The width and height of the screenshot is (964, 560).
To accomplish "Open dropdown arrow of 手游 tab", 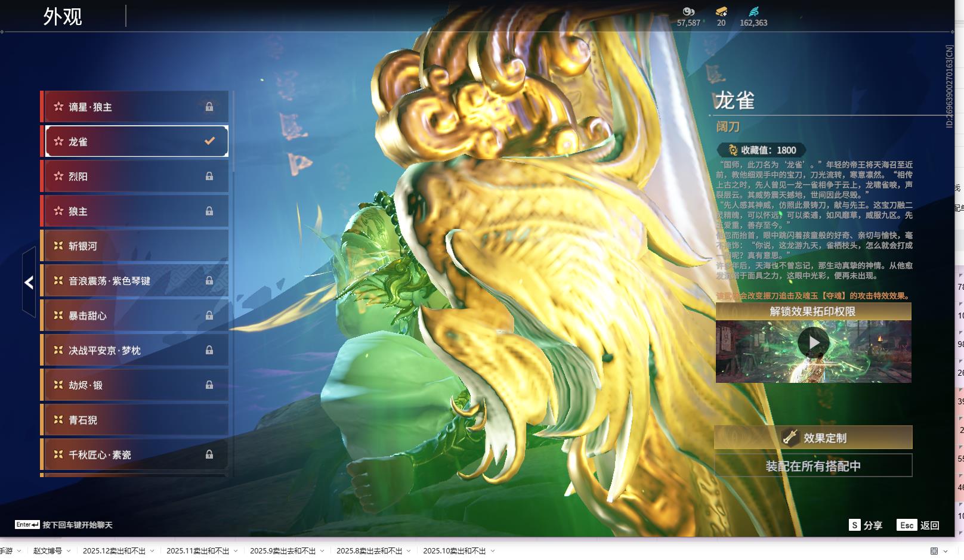I will click(19, 551).
